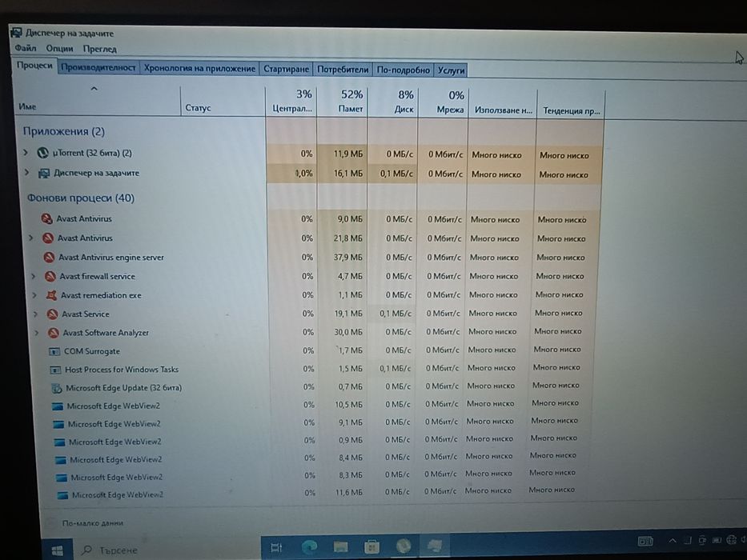Select Приложения (2) group header
The image size is (747, 560).
(64, 131)
